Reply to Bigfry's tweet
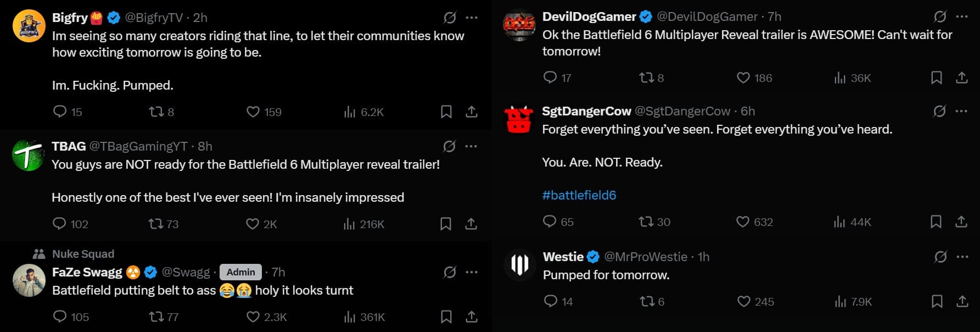Screen dimensions: 980x332 [x=60, y=112]
